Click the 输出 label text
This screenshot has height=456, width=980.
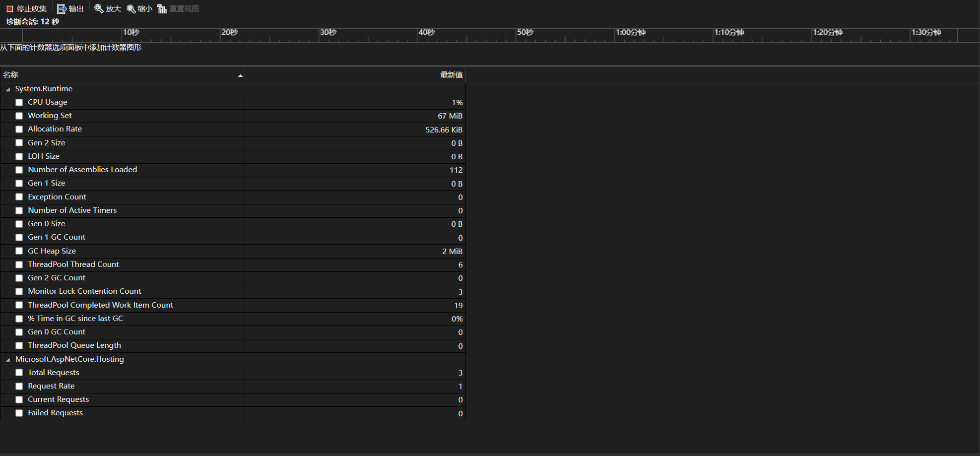[76, 9]
